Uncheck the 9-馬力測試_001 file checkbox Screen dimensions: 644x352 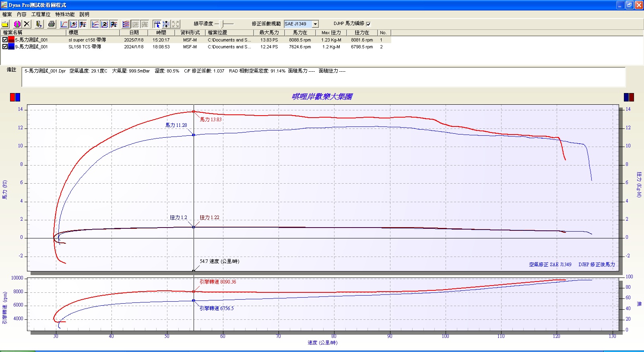5,47
